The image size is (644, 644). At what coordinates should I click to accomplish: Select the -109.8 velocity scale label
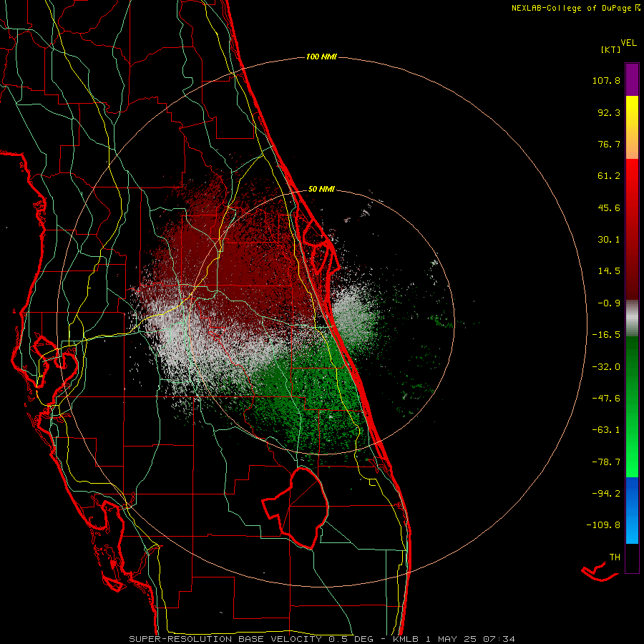603,525
